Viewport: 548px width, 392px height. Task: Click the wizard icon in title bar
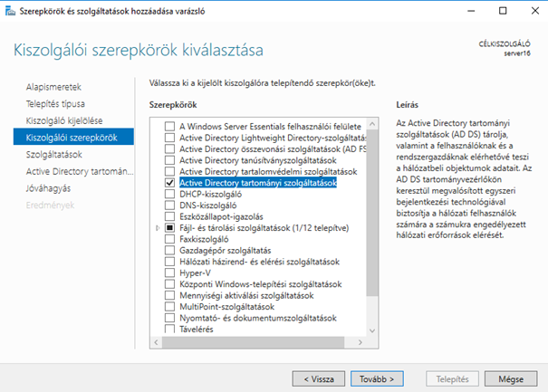[x=8, y=11]
